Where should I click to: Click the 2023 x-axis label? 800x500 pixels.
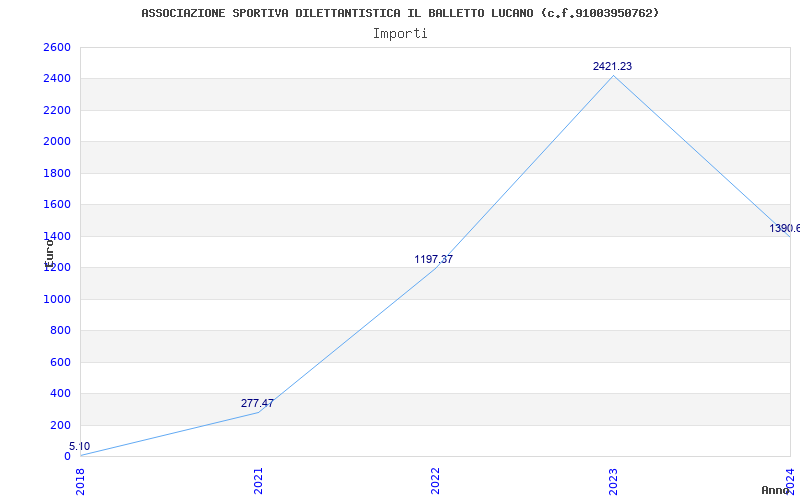(613, 481)
